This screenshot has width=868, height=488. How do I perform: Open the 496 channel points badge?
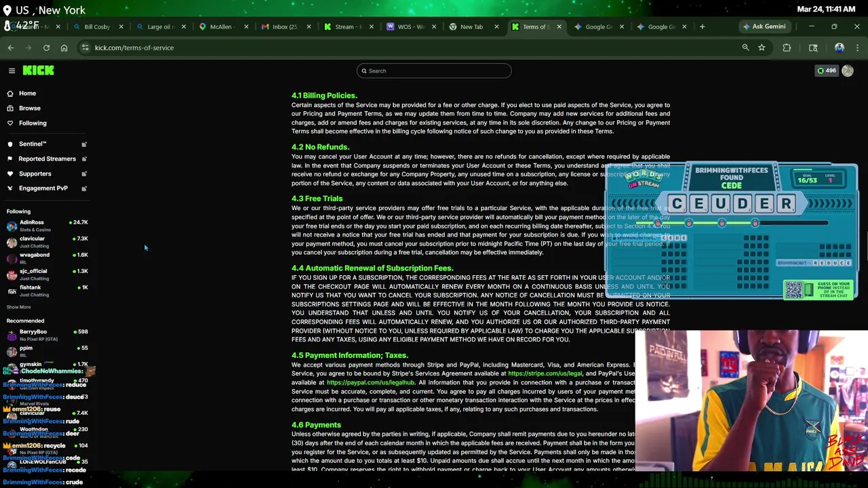point(827,70)
